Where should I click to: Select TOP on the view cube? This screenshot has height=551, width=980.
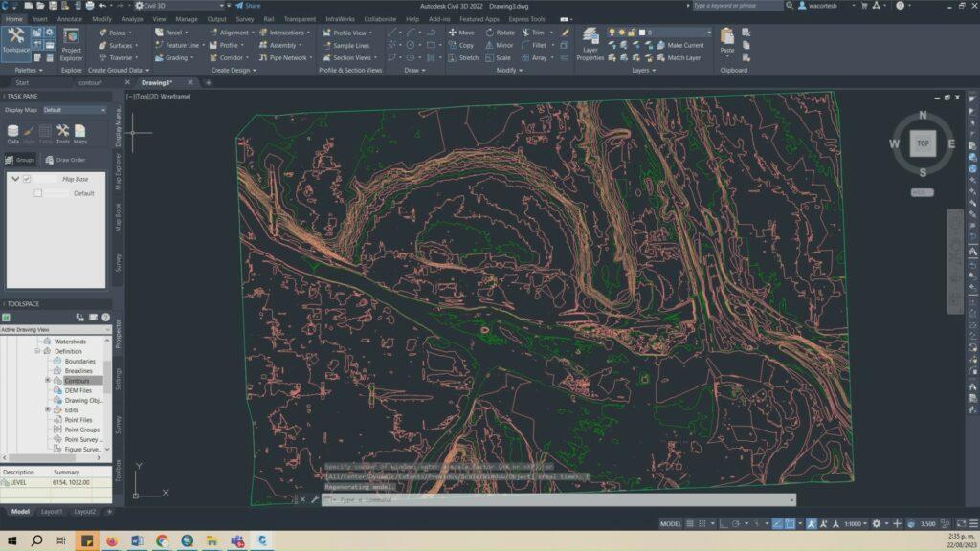tap(921, 144)
